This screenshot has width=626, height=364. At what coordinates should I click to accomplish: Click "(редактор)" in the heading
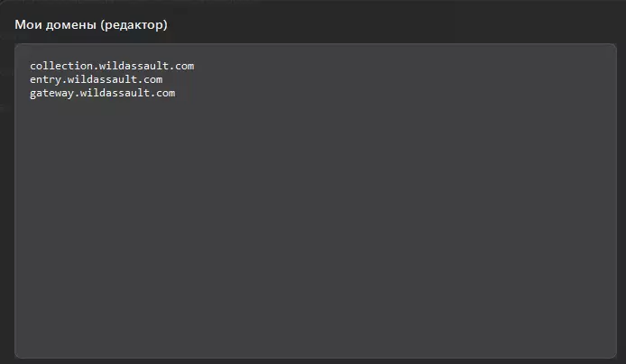pyautogui.click(x=132, y=24)
